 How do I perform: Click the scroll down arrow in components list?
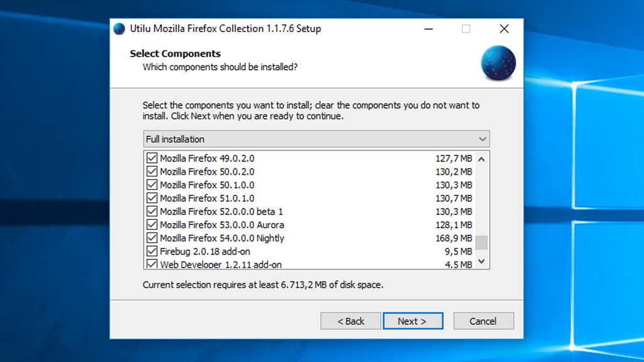[481, 261]
